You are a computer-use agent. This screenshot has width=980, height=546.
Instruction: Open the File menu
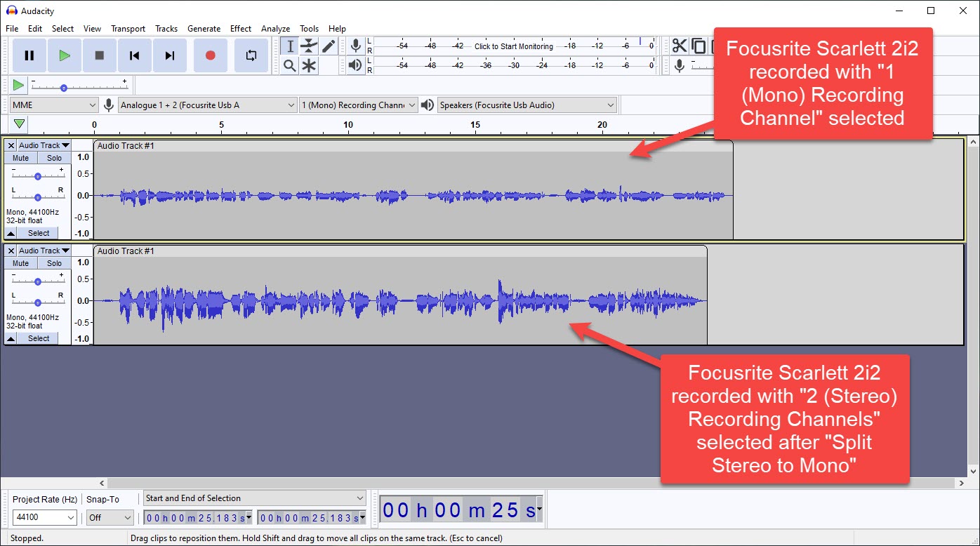click(12, 29)
